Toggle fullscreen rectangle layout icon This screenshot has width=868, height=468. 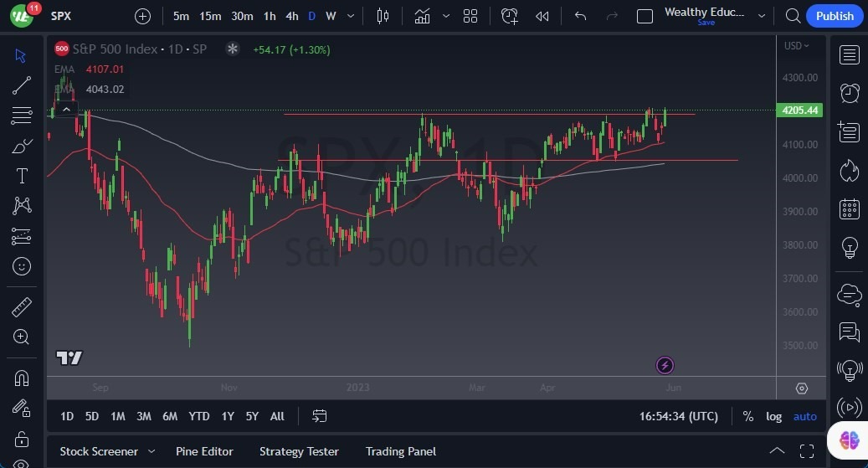pyautogui.click(x=645, y=17)
